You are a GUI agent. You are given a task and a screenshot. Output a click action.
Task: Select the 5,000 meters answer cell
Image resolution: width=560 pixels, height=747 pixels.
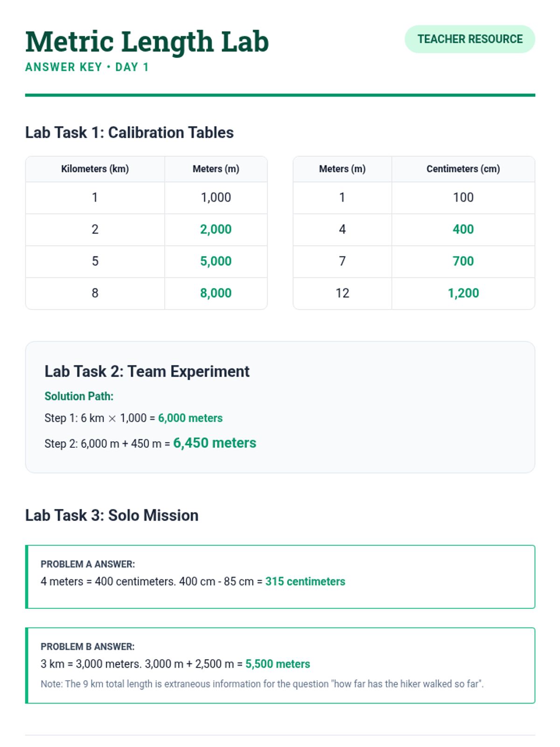click(216, 261)
